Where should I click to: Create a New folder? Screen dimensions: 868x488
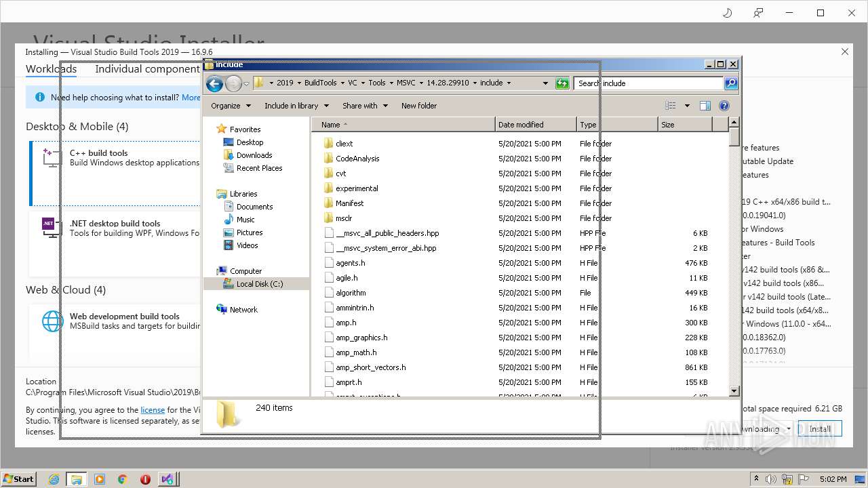point(419,106)
